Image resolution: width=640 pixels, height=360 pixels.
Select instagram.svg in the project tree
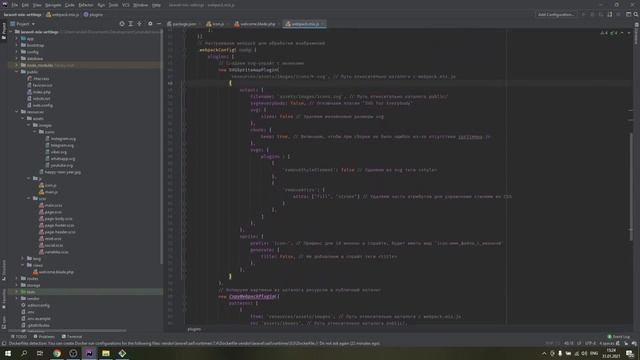click(60, 139)
